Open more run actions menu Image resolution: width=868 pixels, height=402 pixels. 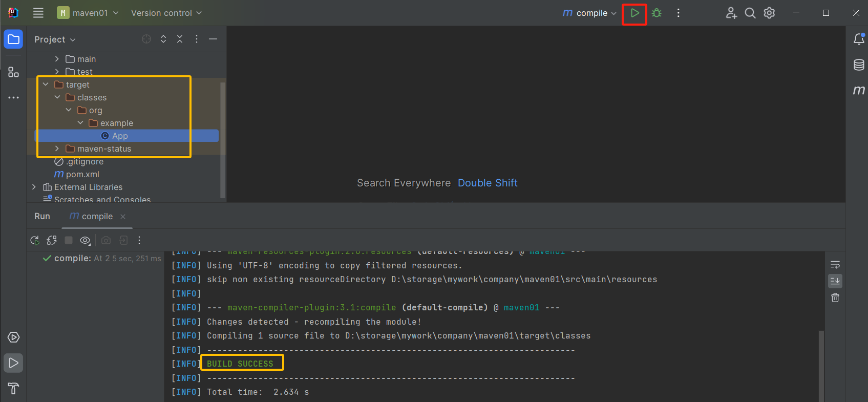point(679,13)
